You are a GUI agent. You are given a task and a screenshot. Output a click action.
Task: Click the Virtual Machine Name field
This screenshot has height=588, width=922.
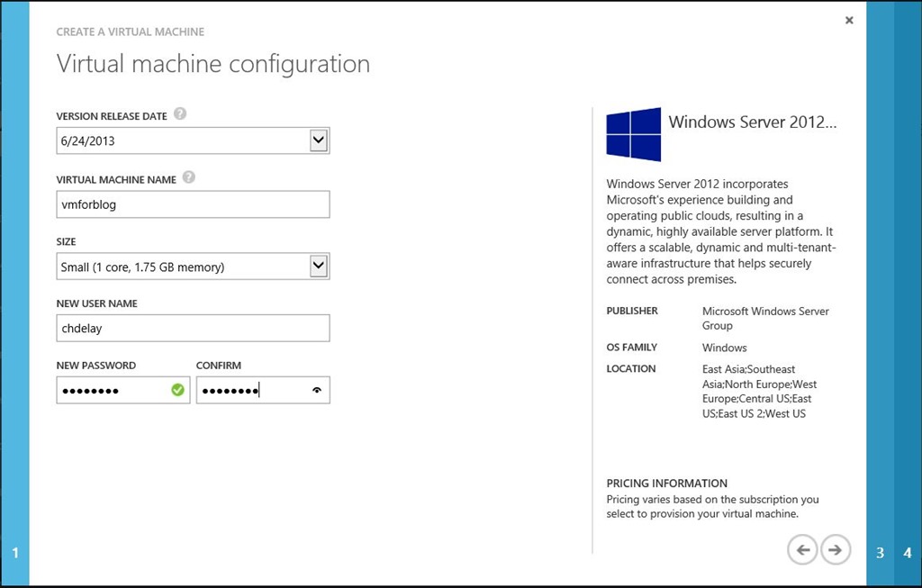tap(193, 204)
